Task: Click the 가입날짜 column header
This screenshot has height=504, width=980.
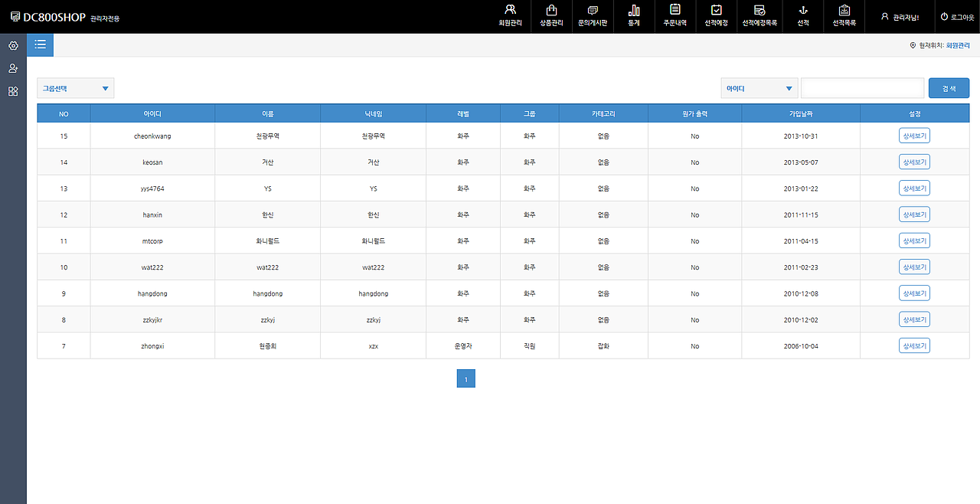Action: (801, 113)
